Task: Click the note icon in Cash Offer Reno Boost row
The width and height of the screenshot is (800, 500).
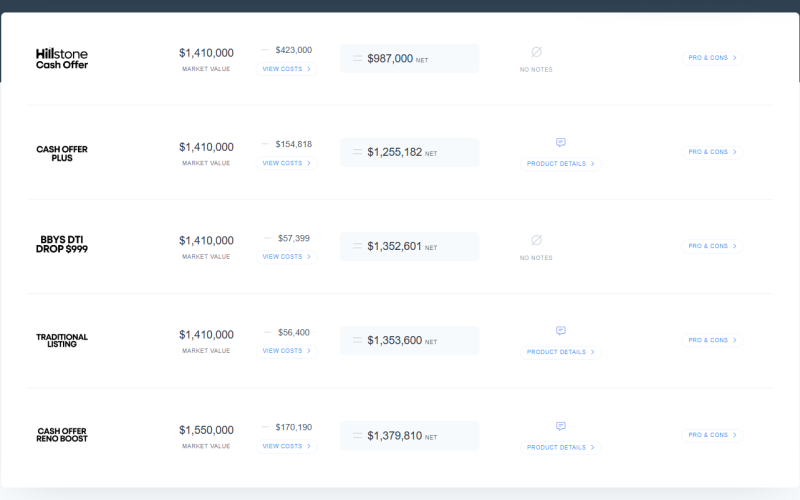Action: tap(561, 426)
